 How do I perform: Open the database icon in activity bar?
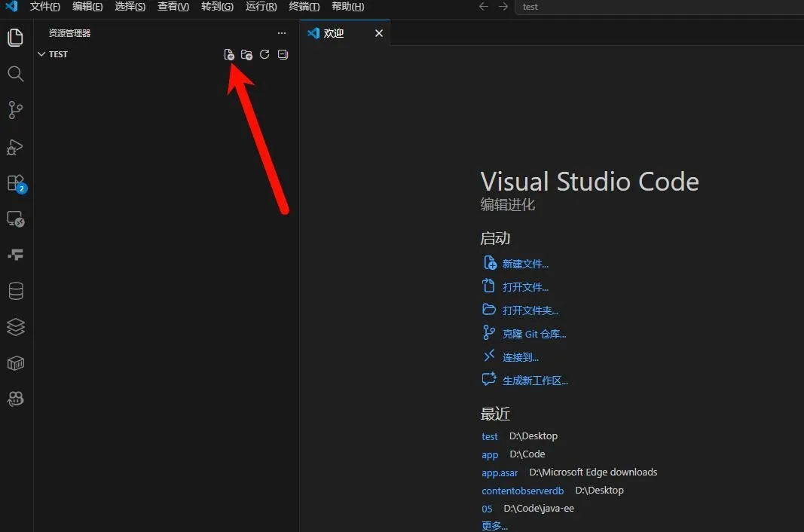pyautogui.click(x=16, y=291)
